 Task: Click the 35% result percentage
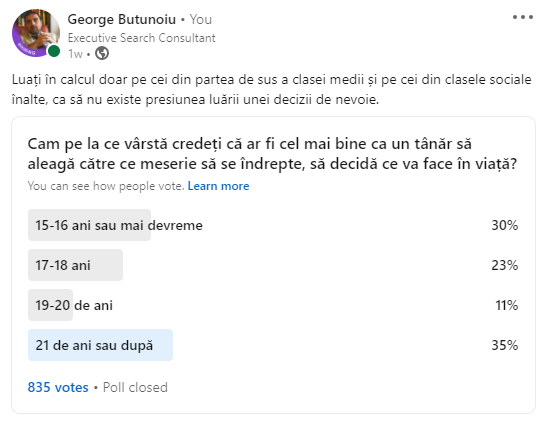pyautogui.click(x=504, y=345)
